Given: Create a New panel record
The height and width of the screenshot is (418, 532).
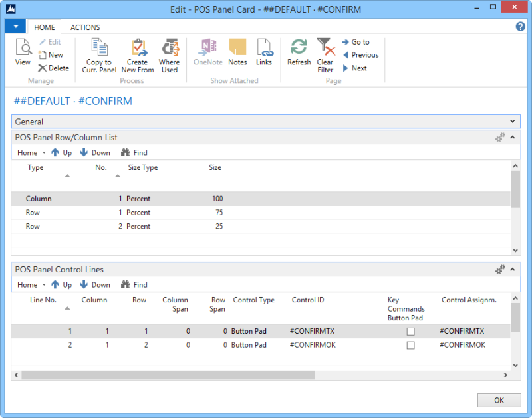Looking at the screenshot, I should (51, 55).
